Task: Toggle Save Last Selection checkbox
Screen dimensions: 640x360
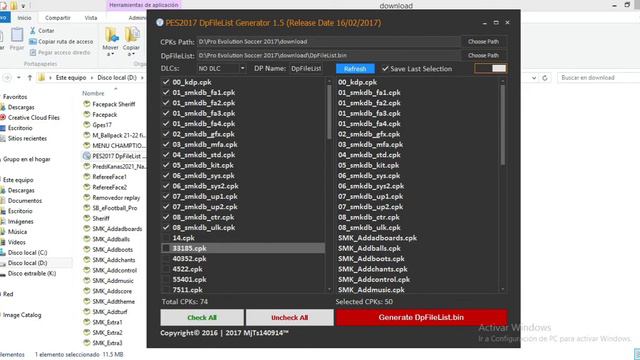Action: pyautogui.click(x=385, y=69)
